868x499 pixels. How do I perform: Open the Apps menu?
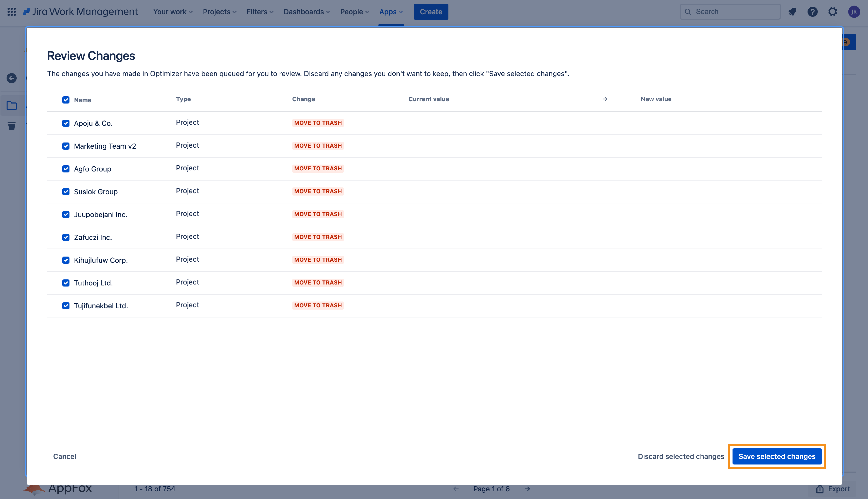391,12
